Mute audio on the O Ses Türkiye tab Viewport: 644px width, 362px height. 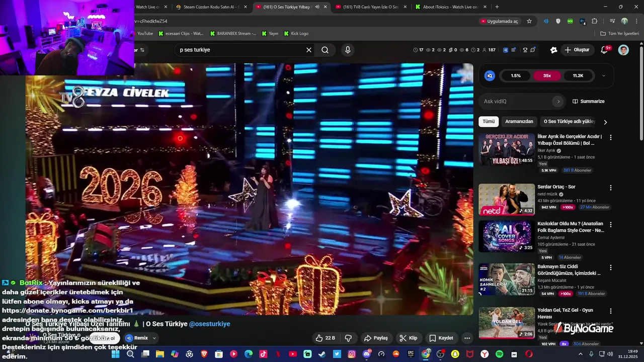tap(317, 7)
